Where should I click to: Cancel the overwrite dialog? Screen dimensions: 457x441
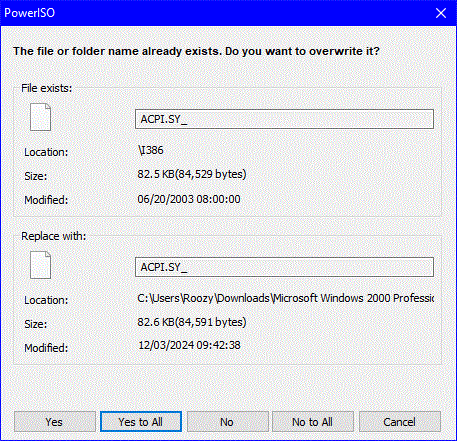400,422
